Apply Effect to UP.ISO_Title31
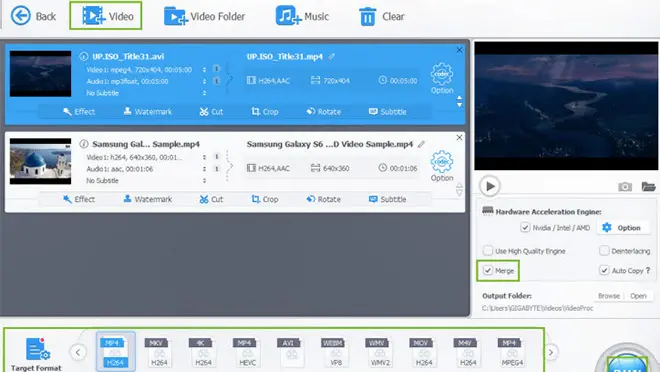660x372 pixels. tap(79, 112)
